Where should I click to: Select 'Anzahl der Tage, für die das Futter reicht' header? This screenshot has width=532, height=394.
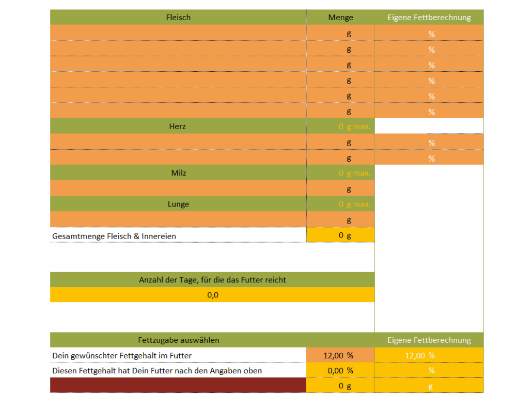tap(212, 280)
